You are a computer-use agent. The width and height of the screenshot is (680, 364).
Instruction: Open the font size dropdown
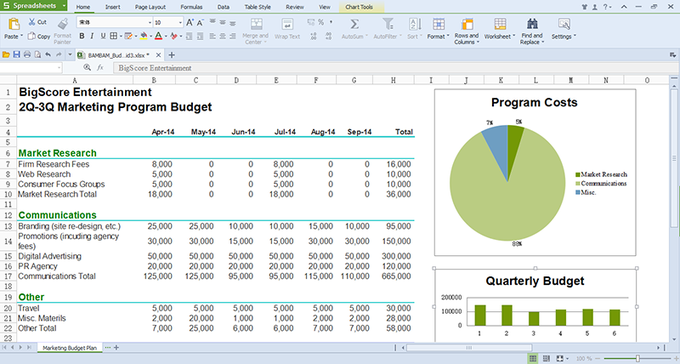pos(180,23)
